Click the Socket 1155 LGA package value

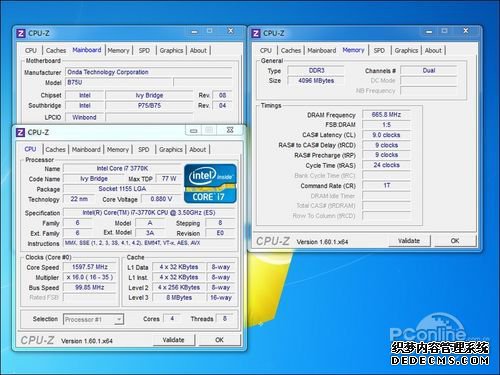pyautogui.click(x=122, y=189)
